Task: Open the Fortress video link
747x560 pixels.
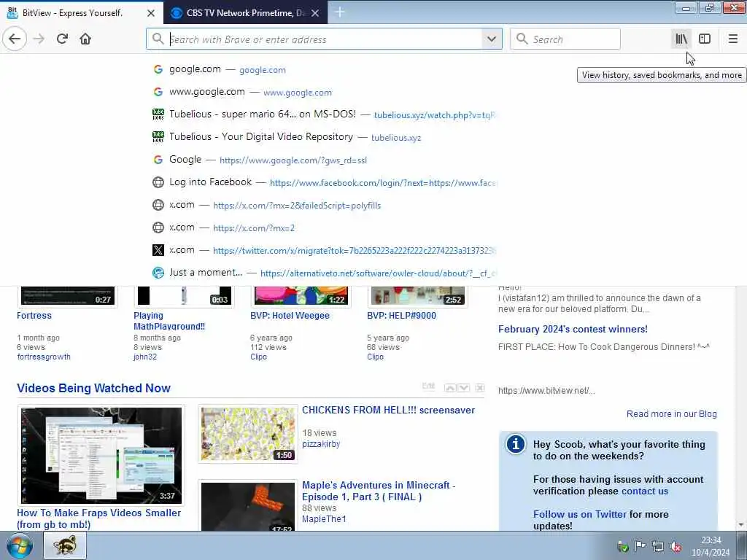Action: pyautogui.click(x=34, y=315)
